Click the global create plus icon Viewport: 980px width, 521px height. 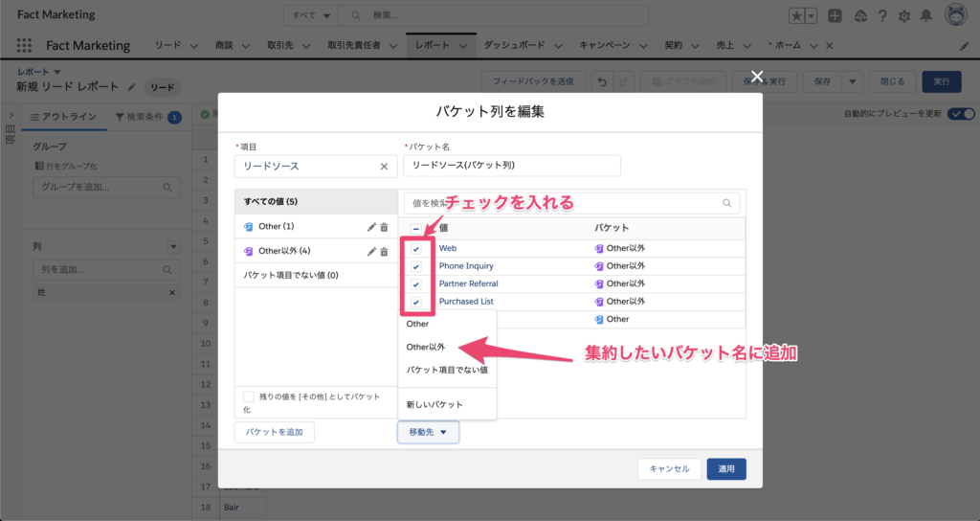click(x=835, y=16)
